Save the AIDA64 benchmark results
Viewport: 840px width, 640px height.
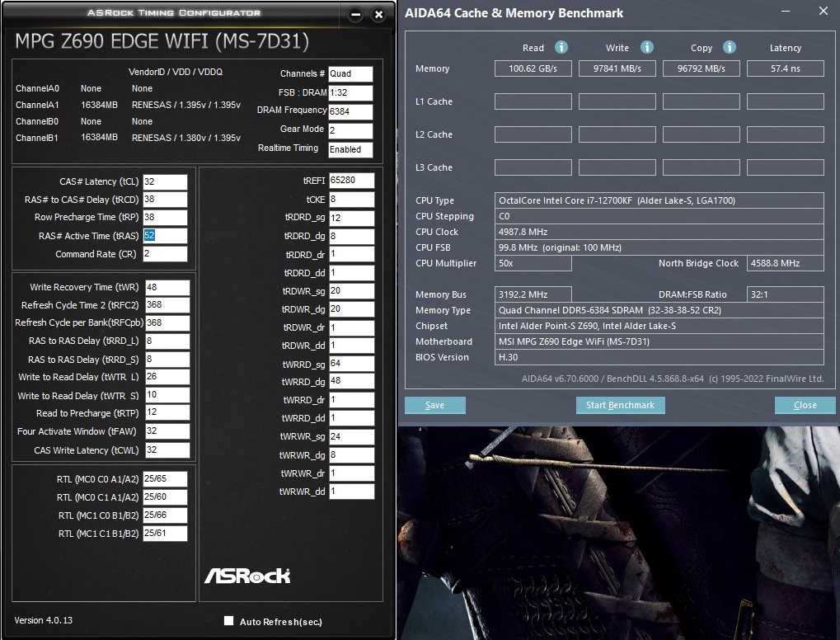[435, 405]
